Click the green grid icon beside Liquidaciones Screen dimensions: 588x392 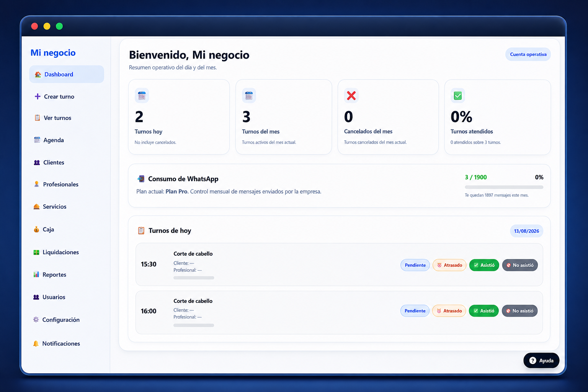coord(36,252)
